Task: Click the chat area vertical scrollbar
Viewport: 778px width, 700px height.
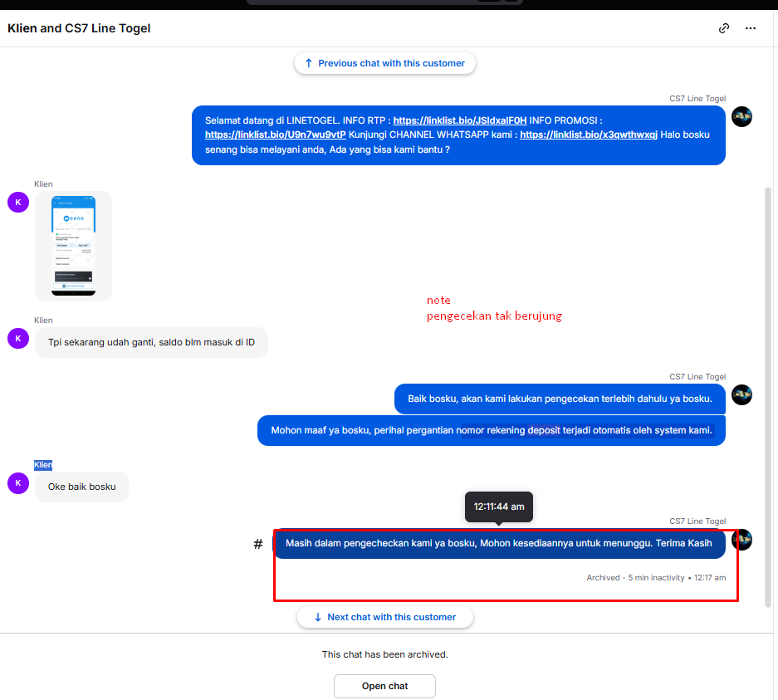Action: pyautogui.click(x=767, y=397)
